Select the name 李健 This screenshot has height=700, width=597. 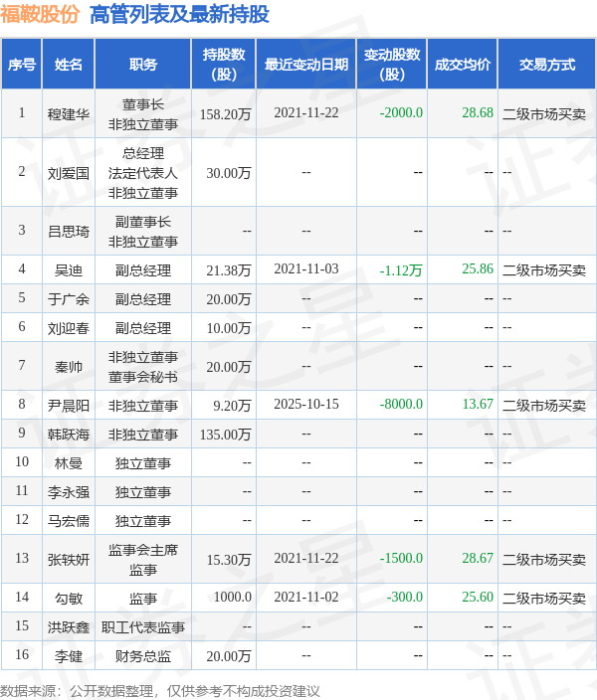[x=69, y=656]
